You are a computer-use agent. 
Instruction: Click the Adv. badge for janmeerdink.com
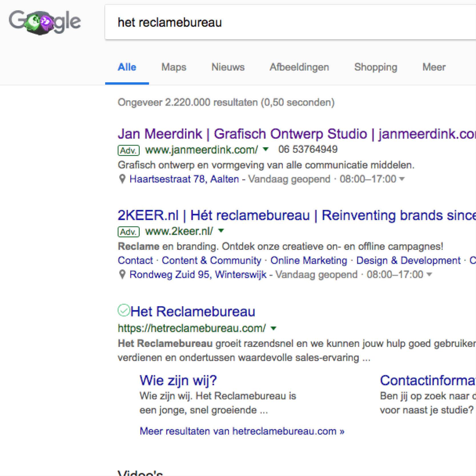click(x=128, y=150)
